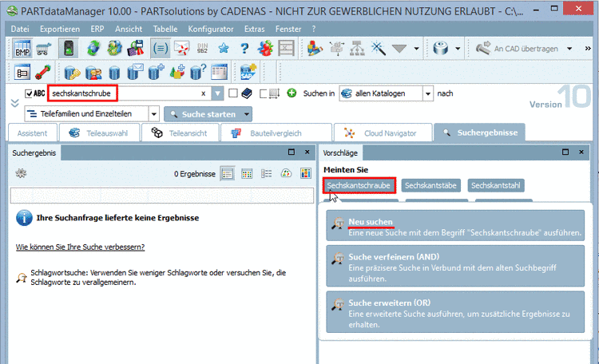Click the globe with green arrows icon
Image resolution: width=599 pixels, height=364 pixels.
[x=93, y=49]
